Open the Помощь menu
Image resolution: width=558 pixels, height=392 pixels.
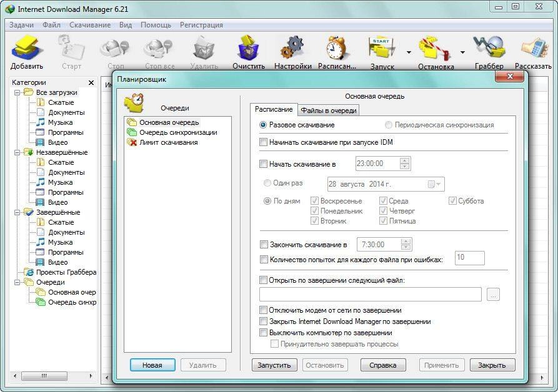click(156, 25)
